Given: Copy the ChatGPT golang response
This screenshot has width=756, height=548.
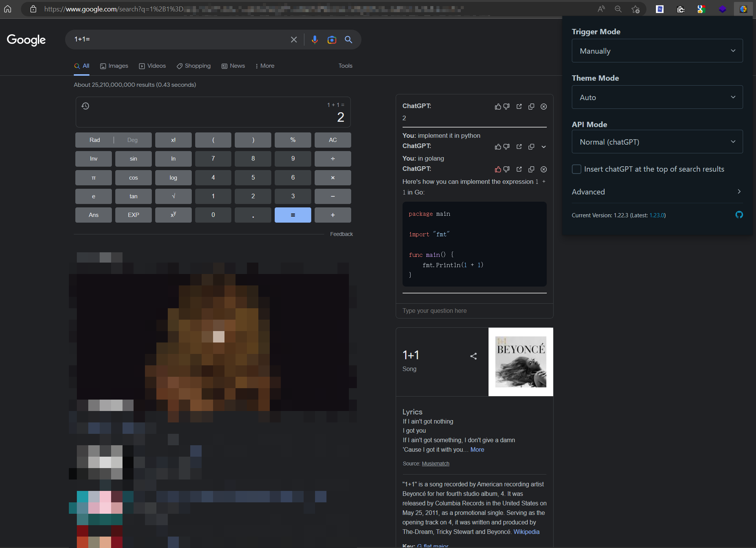Looking at the screenshot, I should coord(531,169).
